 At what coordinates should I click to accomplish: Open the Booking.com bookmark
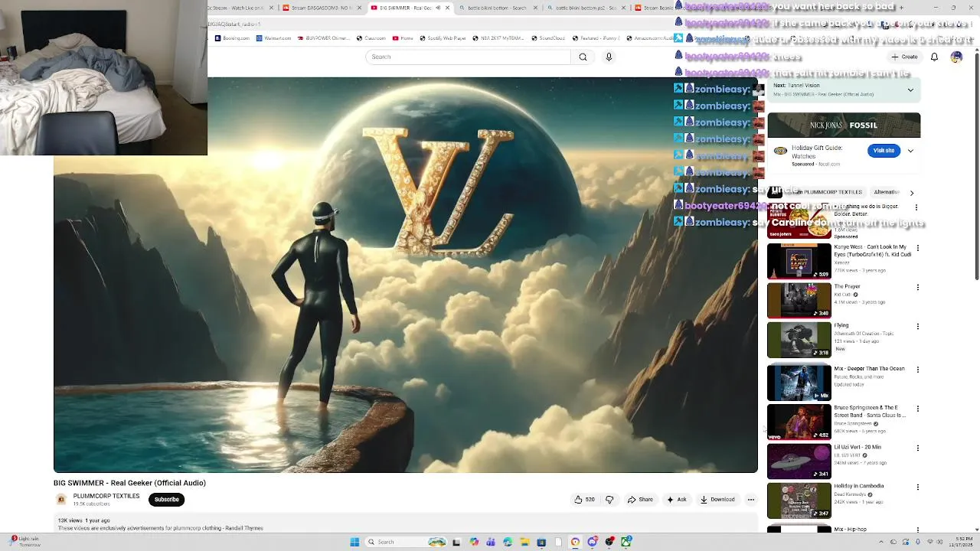pos(233,37)
